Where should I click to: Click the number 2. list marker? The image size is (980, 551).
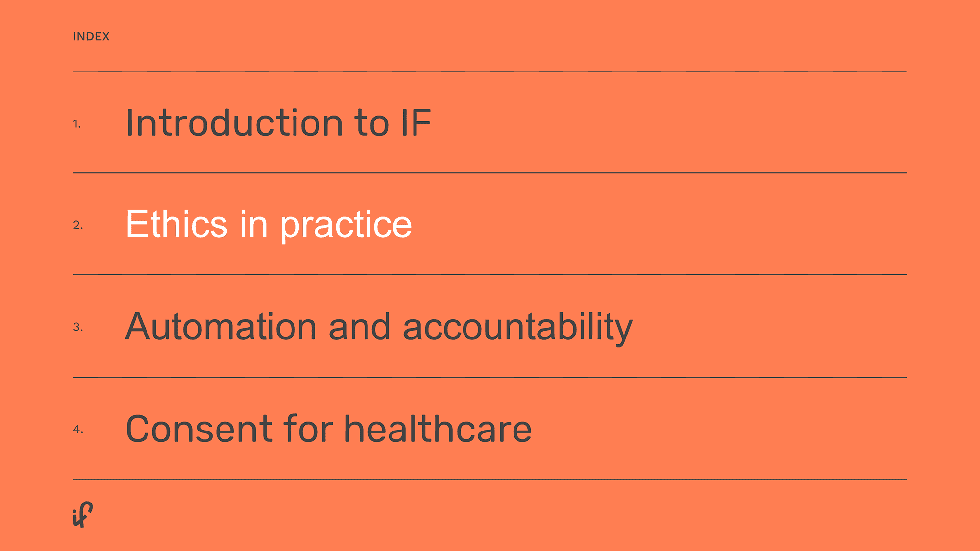(78, 225)
